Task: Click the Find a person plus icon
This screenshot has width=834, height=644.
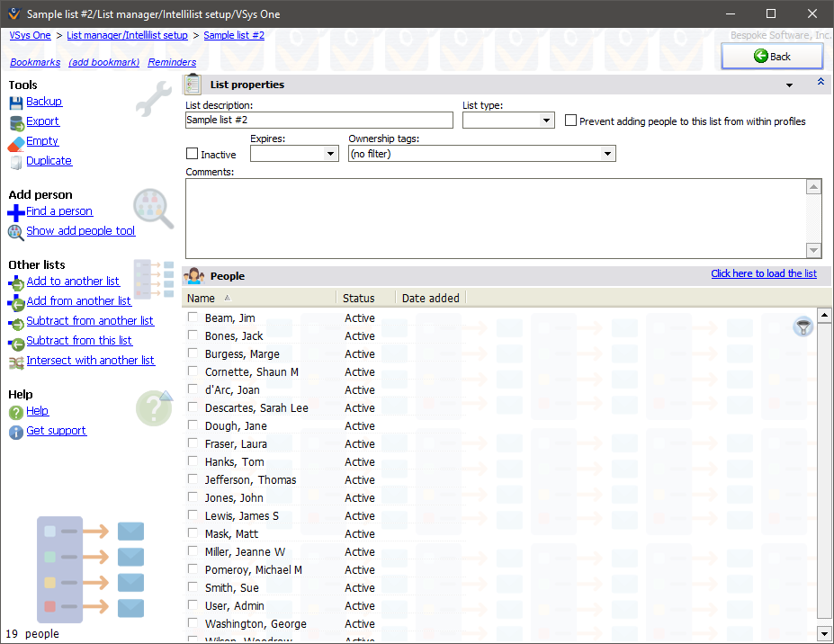Action: pyautogui.click(x=12, y=211)
